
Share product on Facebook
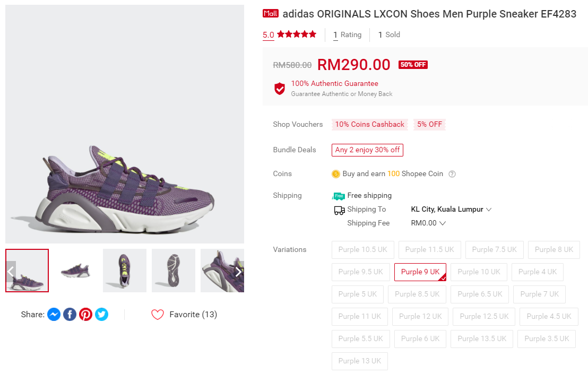tap(70, 315)
